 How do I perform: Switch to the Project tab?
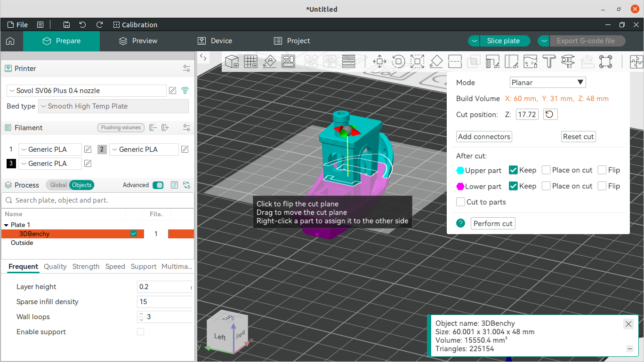coord(292,41)
